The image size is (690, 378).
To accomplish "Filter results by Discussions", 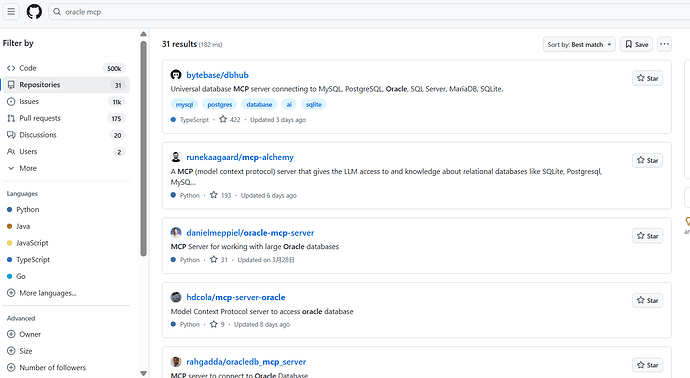I will click(x=66, y=135).
